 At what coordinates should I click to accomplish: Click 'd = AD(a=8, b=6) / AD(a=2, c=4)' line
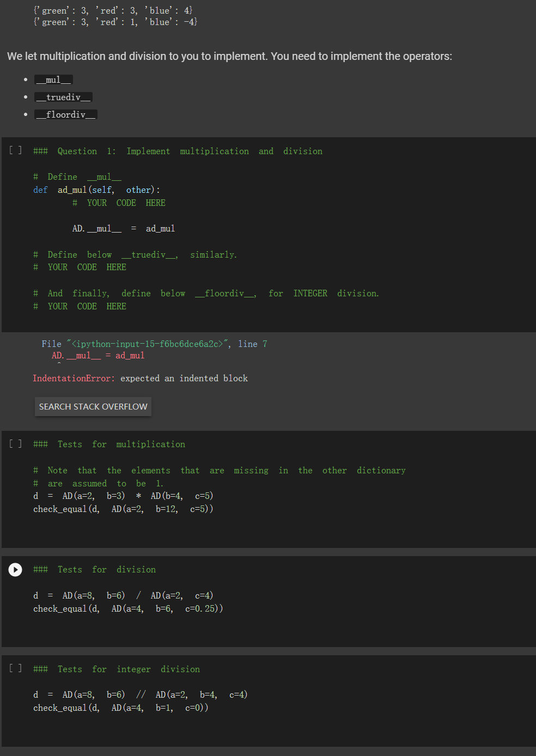tap(123, 596)
